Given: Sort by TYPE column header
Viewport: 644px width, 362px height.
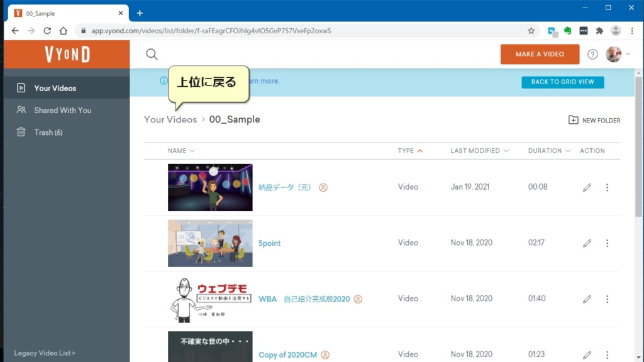Looking at the screenshot, I should click(410, 151).
